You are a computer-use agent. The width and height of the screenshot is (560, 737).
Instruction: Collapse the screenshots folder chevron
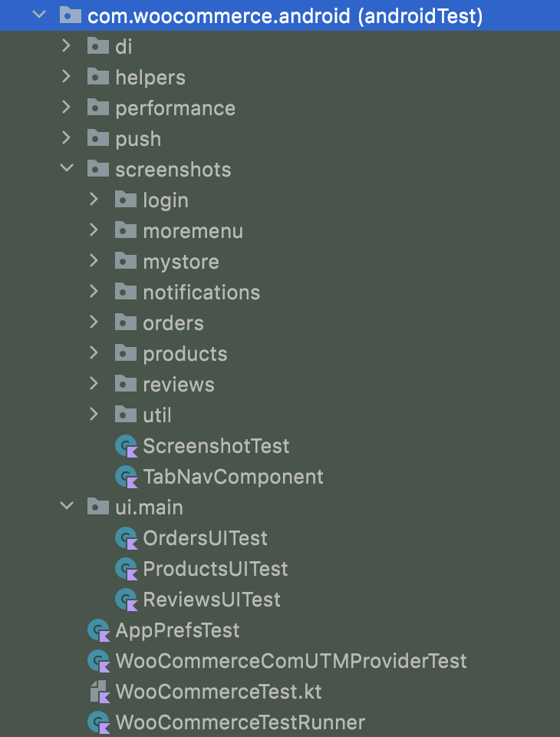tap(68, 168)
